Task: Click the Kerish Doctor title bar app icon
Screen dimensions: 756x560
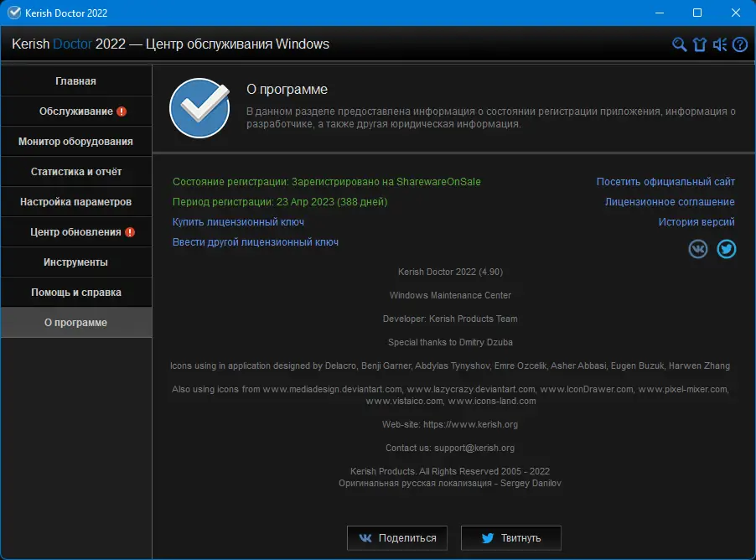Action: (14, 13)
